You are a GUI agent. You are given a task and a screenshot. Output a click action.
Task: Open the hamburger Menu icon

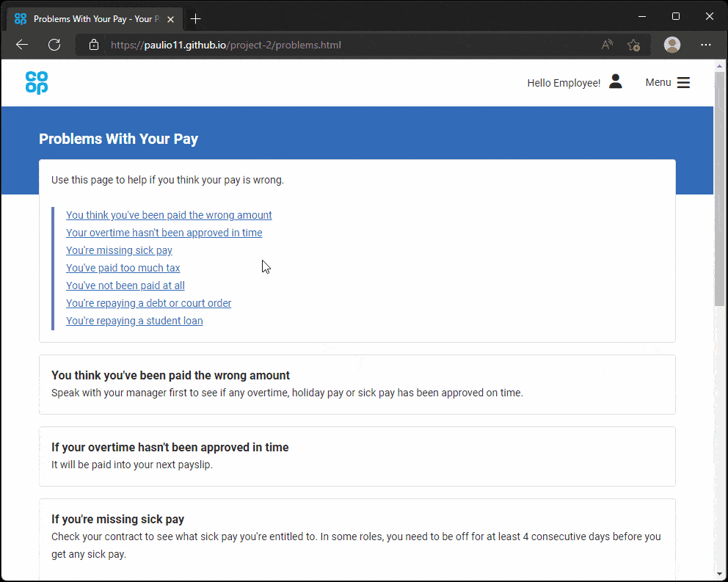point(683,83)
